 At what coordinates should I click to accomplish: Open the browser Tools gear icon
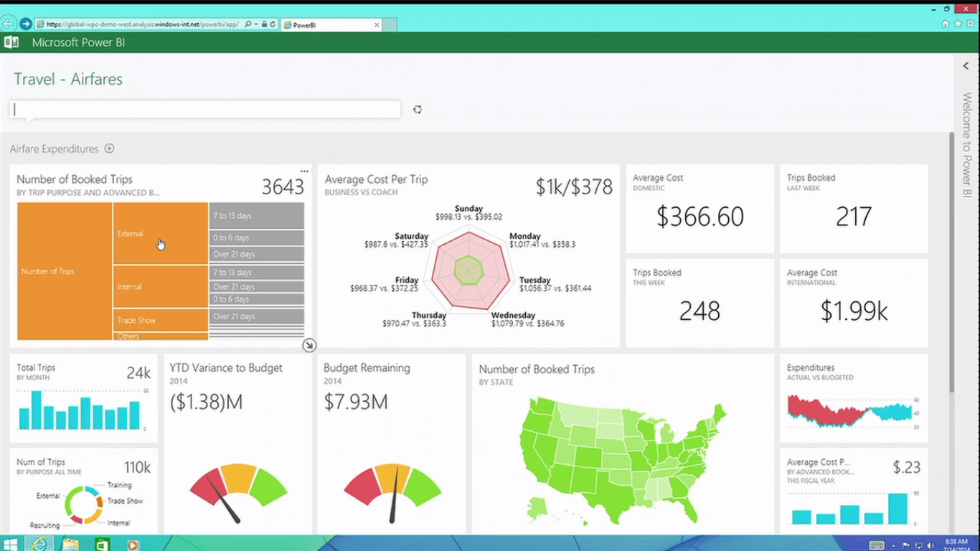(969, 24)
